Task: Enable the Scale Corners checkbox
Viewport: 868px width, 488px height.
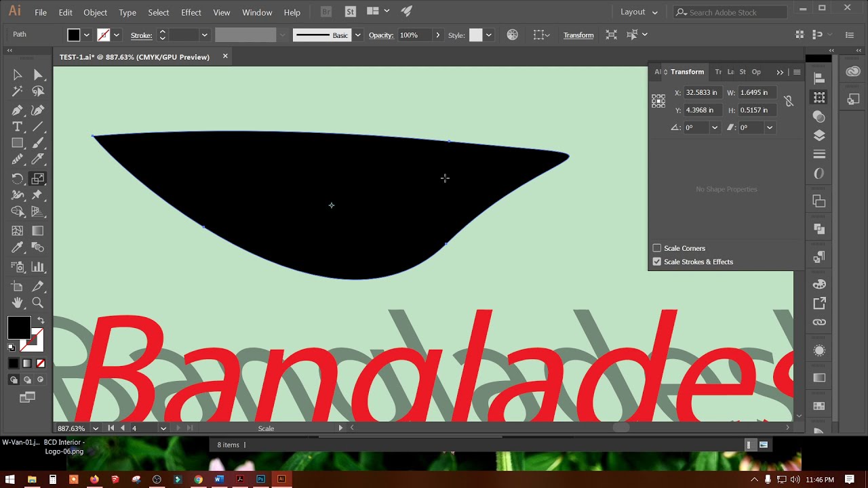Action: pyautogui.click(x=656, y=248)
